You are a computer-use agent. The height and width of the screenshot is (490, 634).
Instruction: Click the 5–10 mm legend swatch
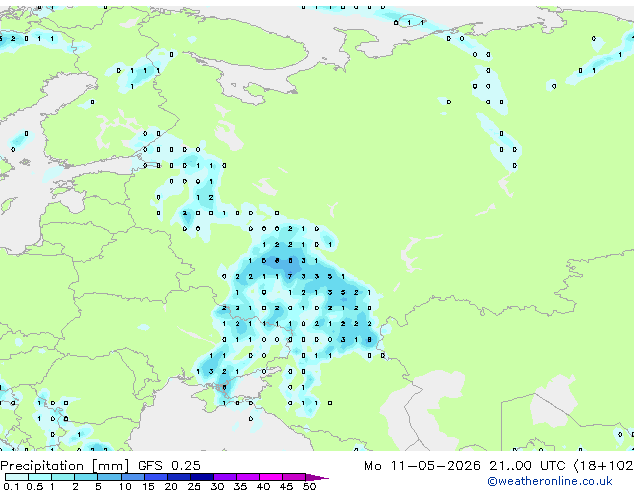tap(110, 477)
